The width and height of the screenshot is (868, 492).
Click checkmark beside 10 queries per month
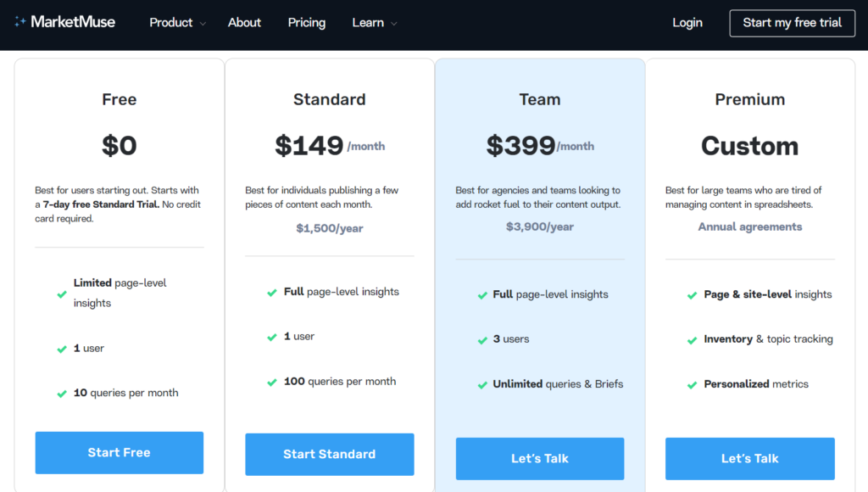[x=62, y=394]
